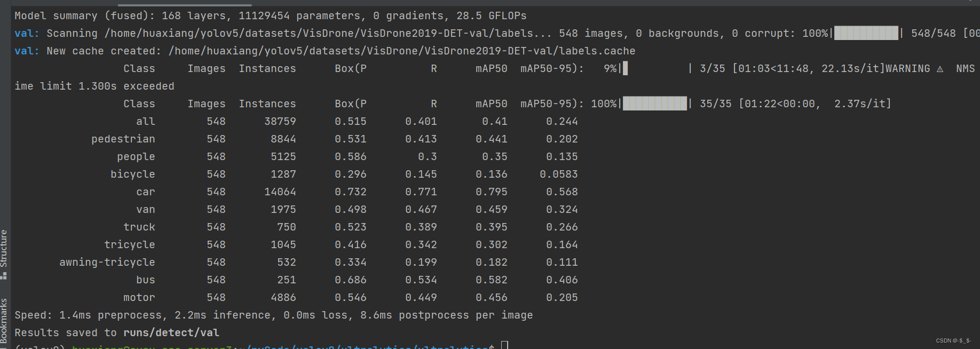Click the bicycle mAP50-95 value 0.0583
This screenshot has height=349, width=980.
[x=558, y=174]
